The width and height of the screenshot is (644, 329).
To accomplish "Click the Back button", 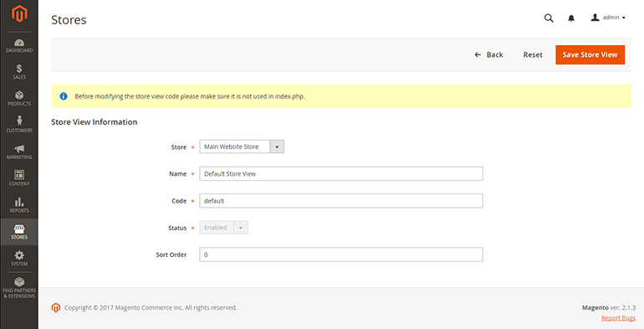I will (x=488, y=54).
